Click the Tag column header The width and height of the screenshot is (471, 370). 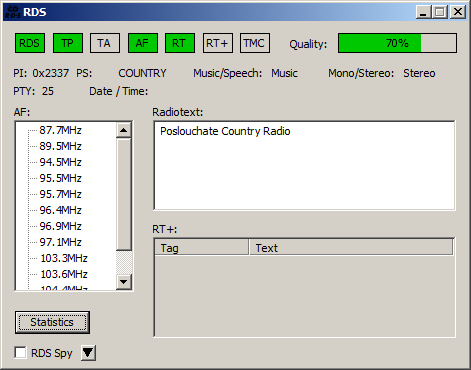(x=202, y=248)
